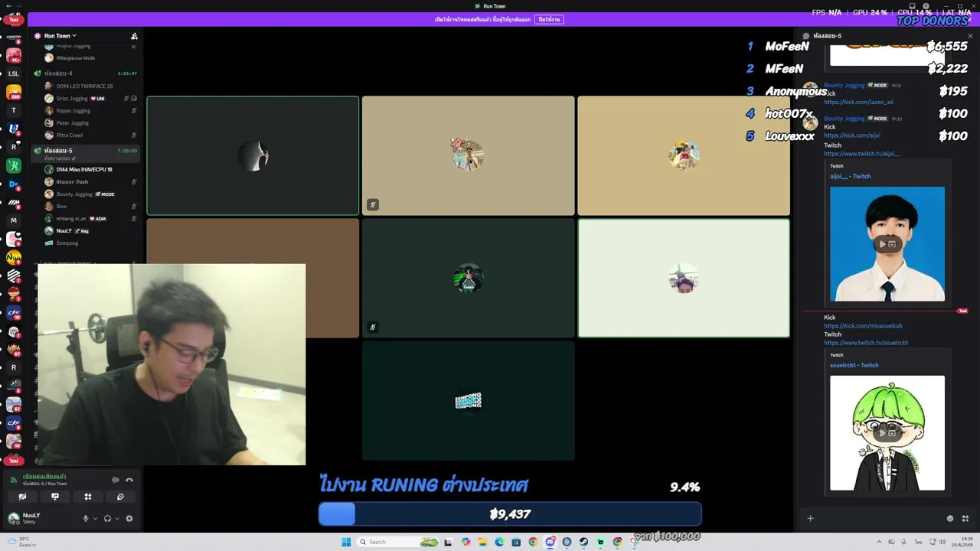Expand the system tray hidden icons chevron
Viewport: 980px width, 551px height.
click(x=880, y=542)
